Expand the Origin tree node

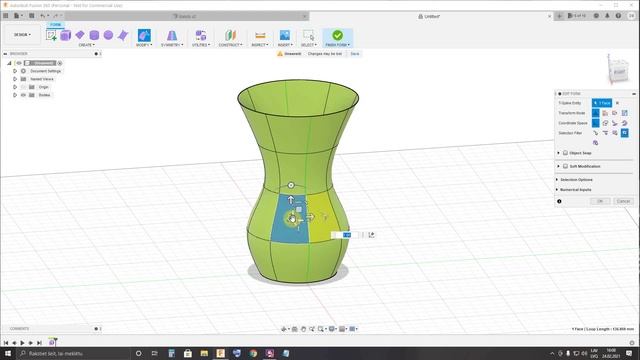tap(15, 87)
